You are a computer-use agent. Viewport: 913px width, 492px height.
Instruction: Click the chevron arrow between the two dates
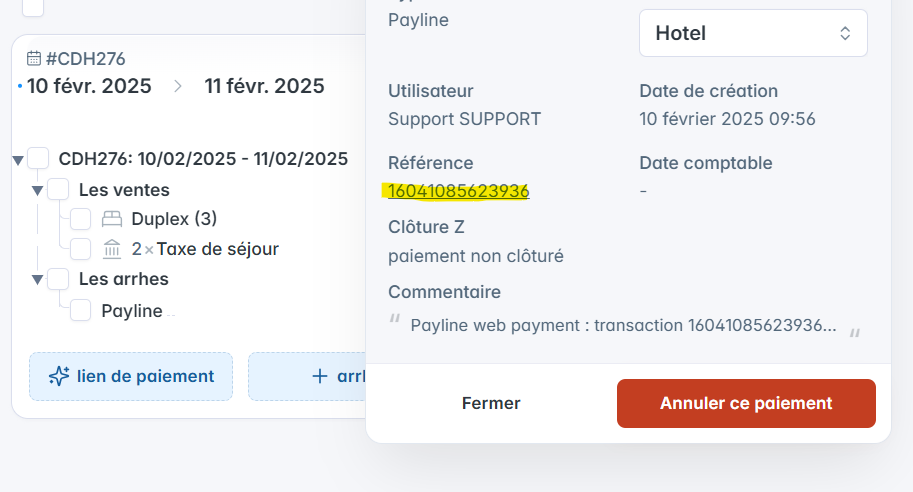pos(178,86)
